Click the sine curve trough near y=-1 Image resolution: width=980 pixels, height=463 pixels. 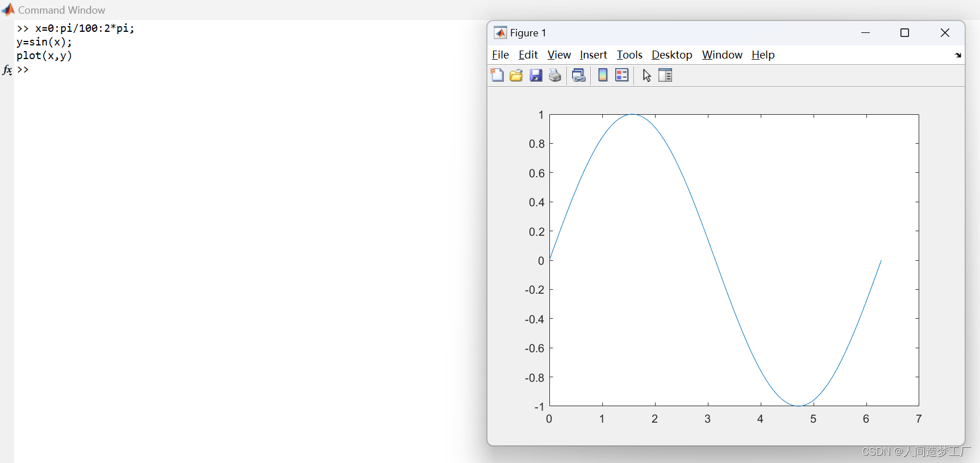tap(798, 406)
